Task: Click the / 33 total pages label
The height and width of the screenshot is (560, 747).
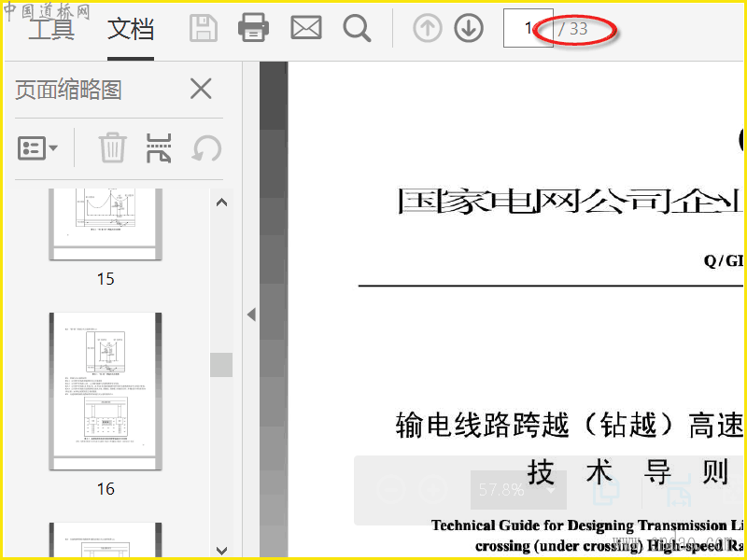Action: coord(573,29)
